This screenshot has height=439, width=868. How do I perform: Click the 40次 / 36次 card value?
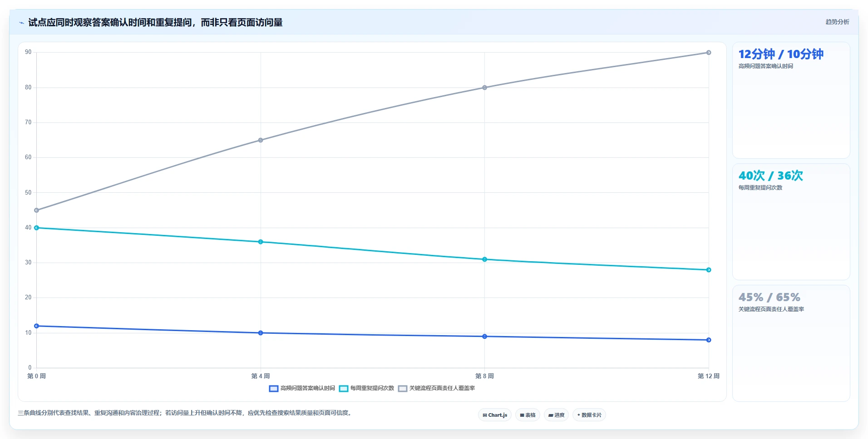[770, 176]
